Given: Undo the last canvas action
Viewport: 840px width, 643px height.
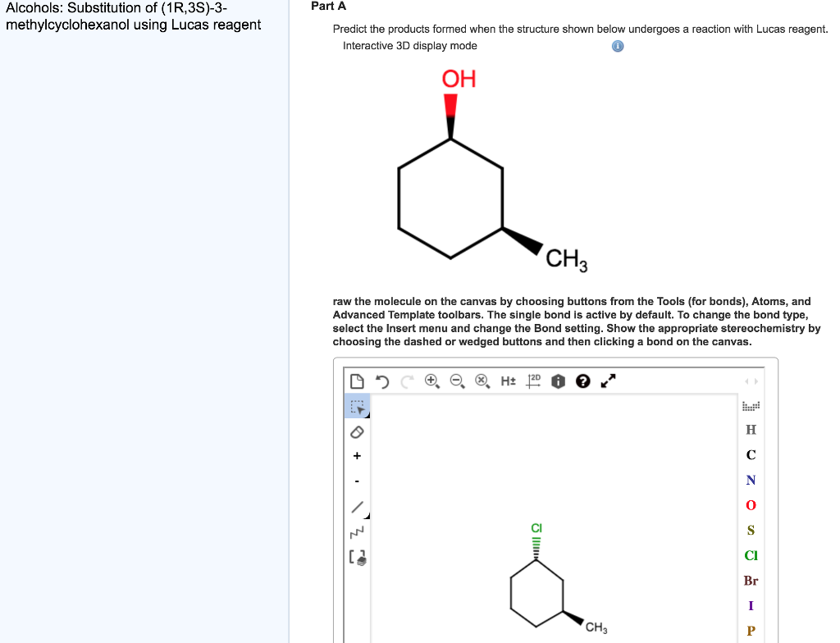Looking at the screenshot, I should click(x=382, y=381).
